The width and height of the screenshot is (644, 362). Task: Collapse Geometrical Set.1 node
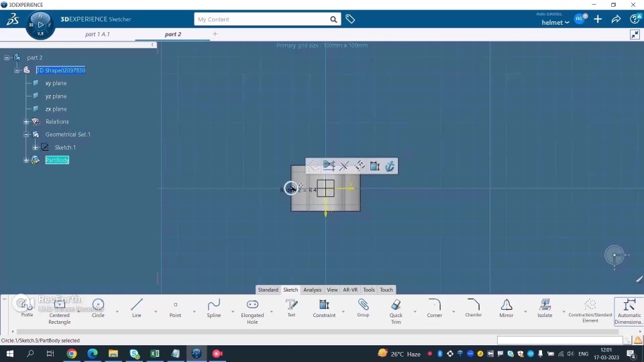pyautogui.click(x=26, y=135)
